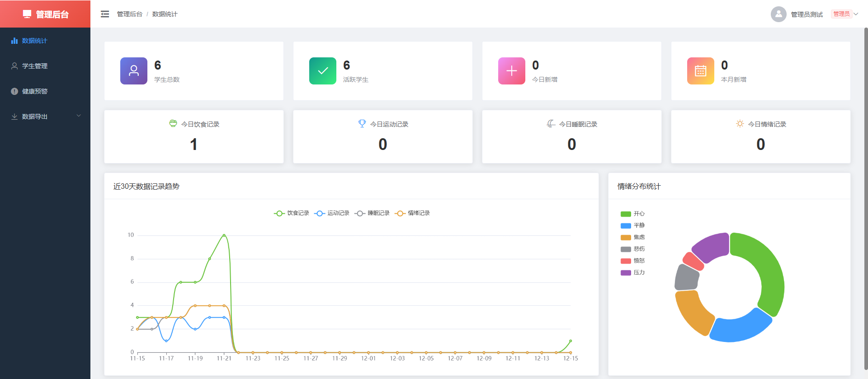Click the page vertical scrollbar

pos(866,199)
